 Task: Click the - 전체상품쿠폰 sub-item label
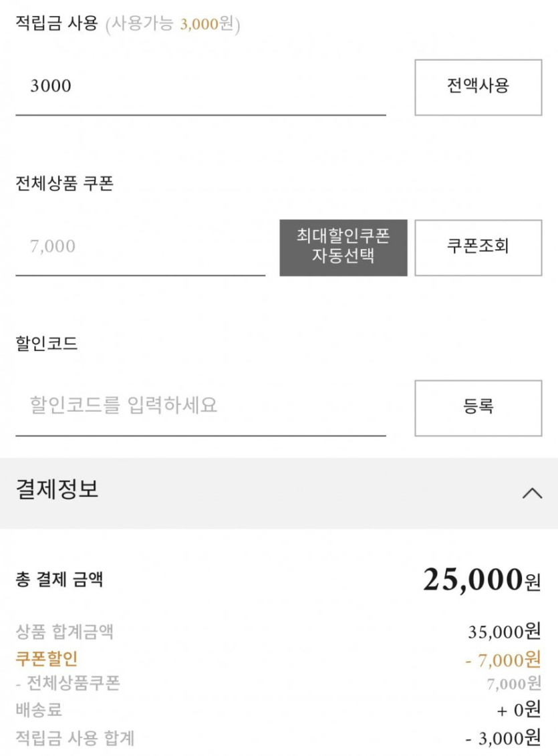pyautogui.click(x=67, y=683)
